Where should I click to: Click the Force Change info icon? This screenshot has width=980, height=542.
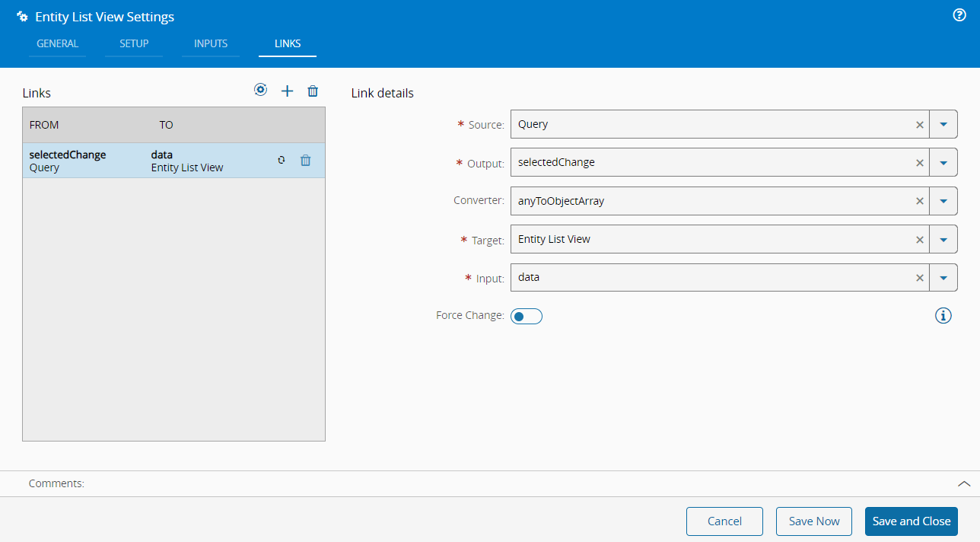[x=943, y=315]
